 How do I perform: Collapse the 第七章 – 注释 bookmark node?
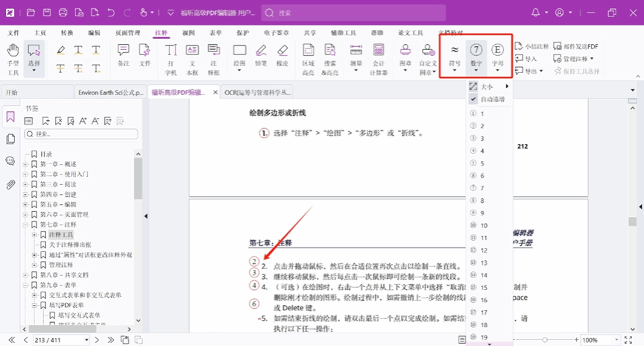[x=26, y=224]
